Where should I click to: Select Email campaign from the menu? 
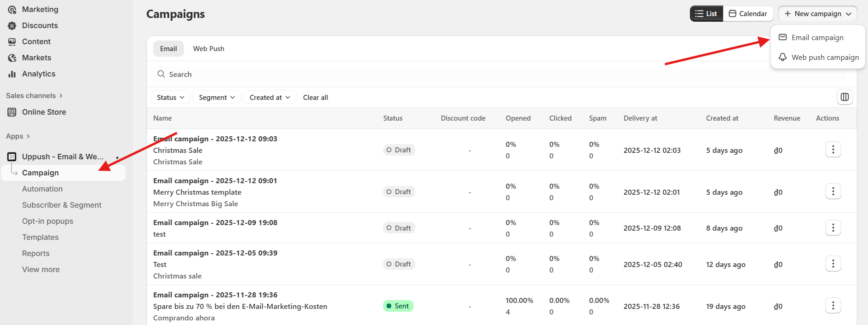[x=817, y=38]
